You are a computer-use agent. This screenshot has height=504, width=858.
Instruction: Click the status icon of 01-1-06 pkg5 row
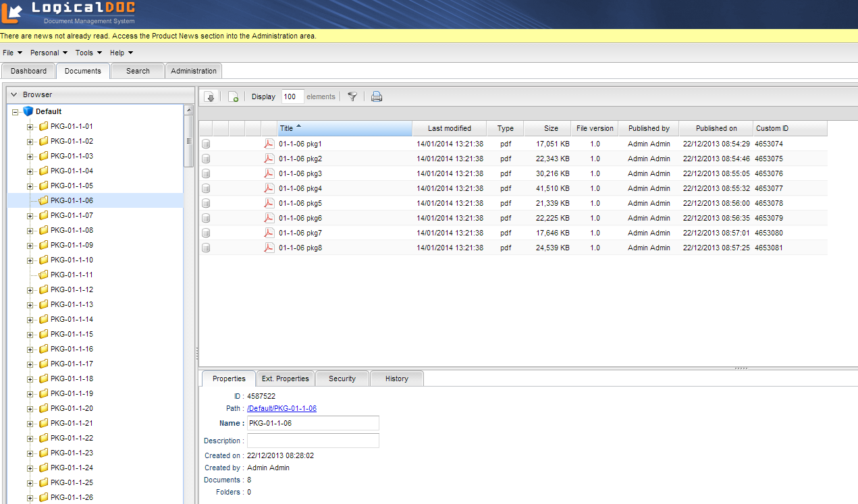coord(206,203)
